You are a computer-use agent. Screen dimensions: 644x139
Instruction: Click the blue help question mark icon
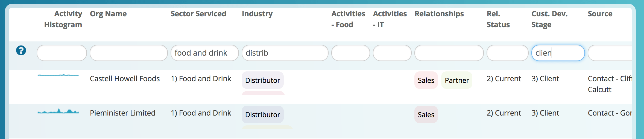click(21, 50)
